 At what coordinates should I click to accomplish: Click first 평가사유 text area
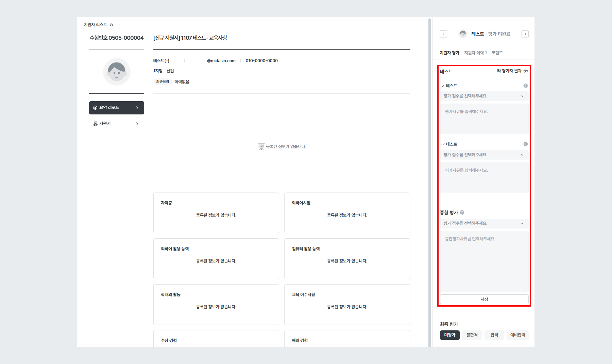click(x=484, y=119)
